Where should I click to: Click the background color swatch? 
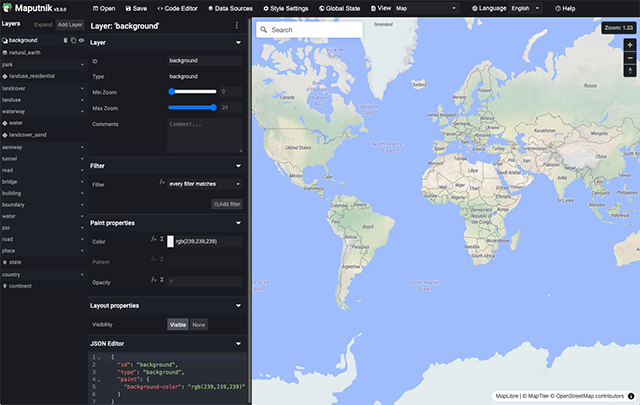pos(170,241)
